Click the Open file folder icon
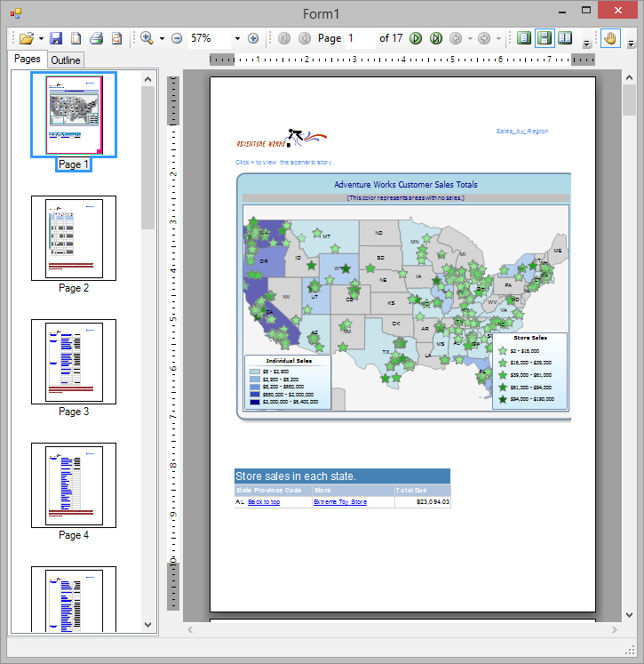 (27, 38)
